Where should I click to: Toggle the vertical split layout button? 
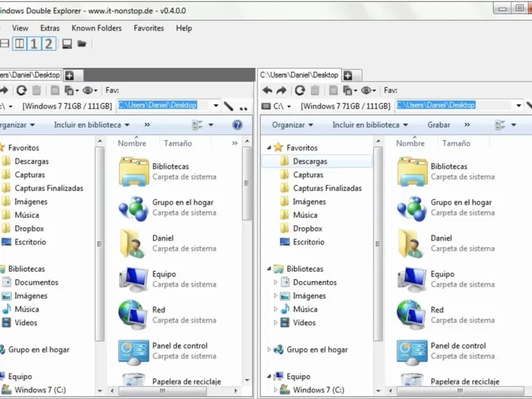(x=19, y=44)
